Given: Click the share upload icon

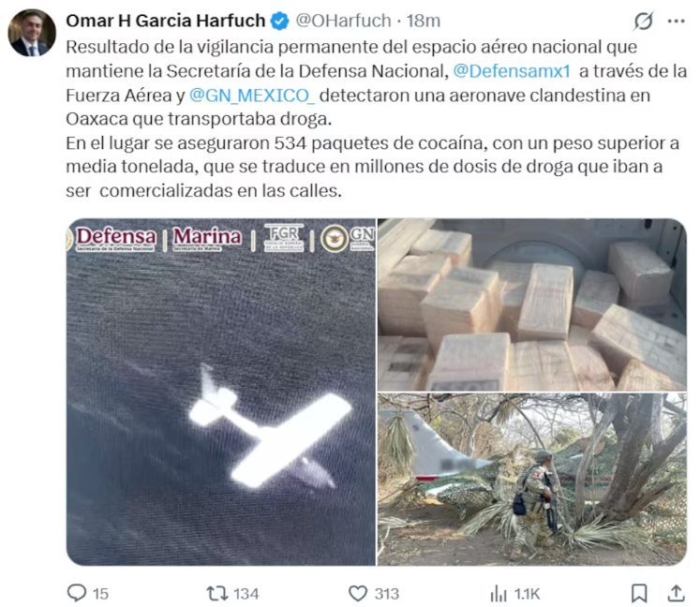Looking at the screenshot, I should [677, 593].
